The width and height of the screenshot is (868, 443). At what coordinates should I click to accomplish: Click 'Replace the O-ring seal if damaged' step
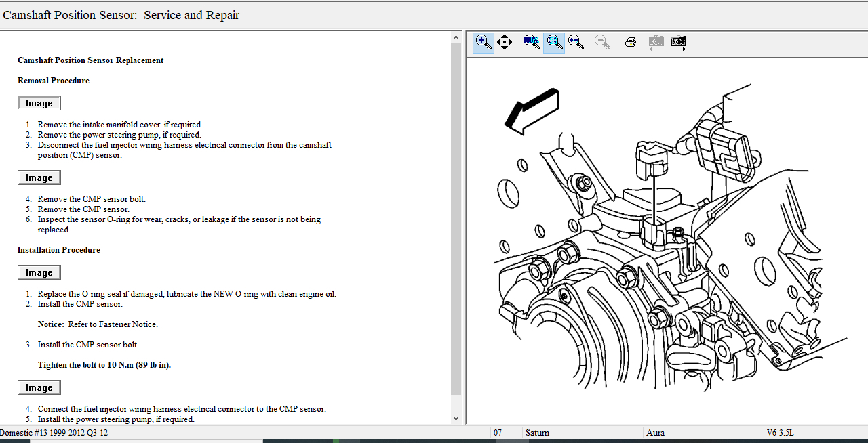[187, 294]
